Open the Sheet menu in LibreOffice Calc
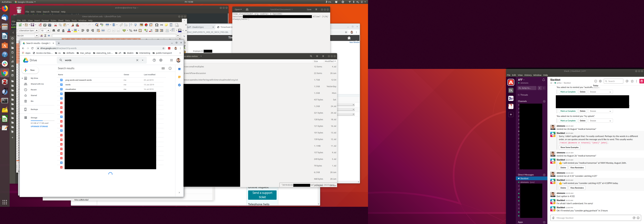Viewport: 644px width, 224px height. (x=61, y=21)
